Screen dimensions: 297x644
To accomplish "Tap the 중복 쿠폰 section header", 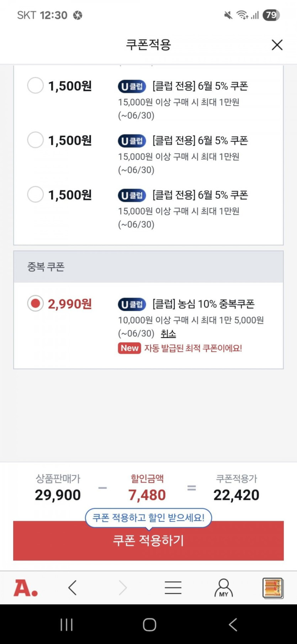I will pyautogui.click(x=148, y=267).
